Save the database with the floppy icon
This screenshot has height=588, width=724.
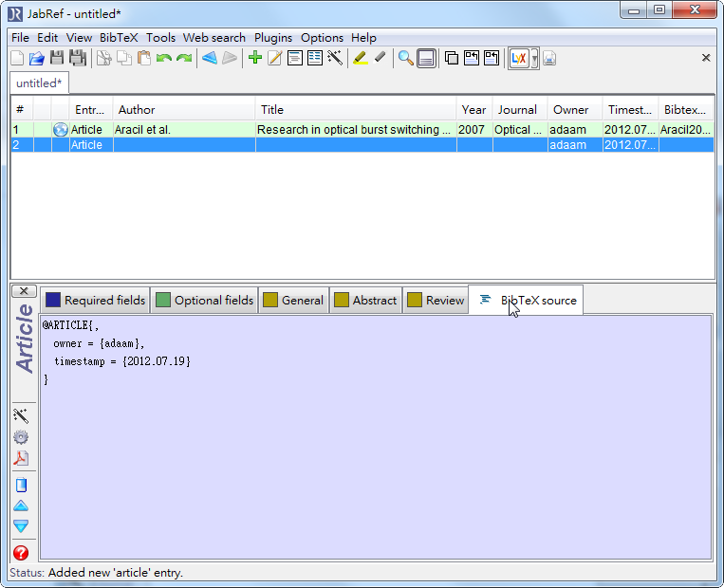[x=57, y=58]
